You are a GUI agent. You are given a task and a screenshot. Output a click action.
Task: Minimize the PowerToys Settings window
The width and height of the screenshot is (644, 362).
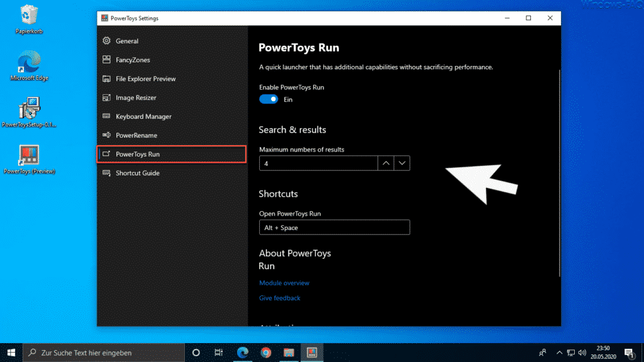(x=508, y=18)
